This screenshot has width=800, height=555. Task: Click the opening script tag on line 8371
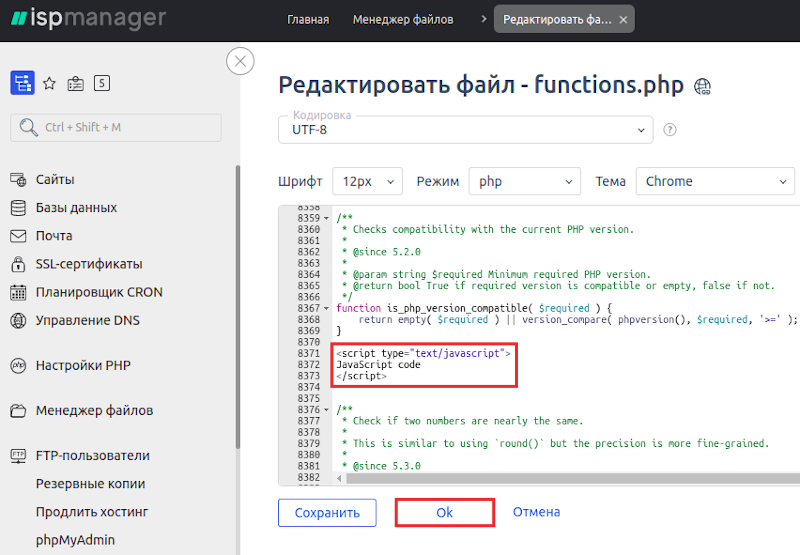tap(423, 354)
